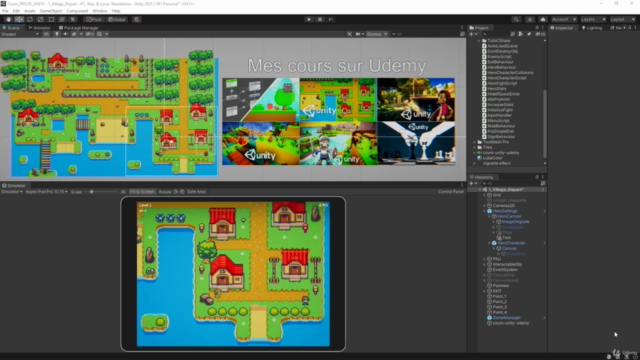640x360 pixels.
Task: Open the Account dropdown
Action: 564,19
